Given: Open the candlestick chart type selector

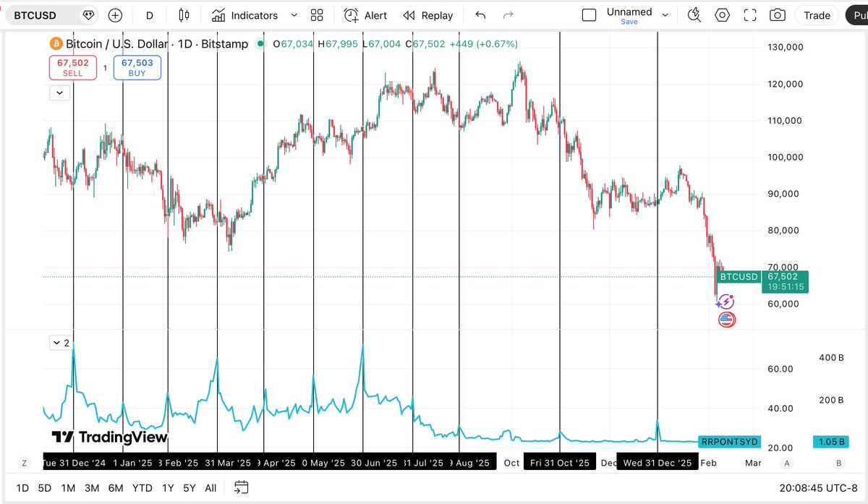Looking at the screenshot, I should tap(184, 15).
